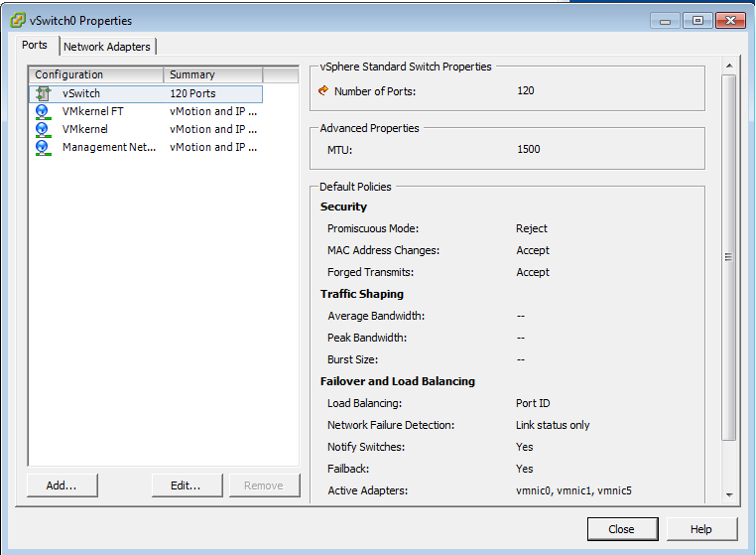
Task: Click the Average Bandwidth label
Action: point(376,316)
